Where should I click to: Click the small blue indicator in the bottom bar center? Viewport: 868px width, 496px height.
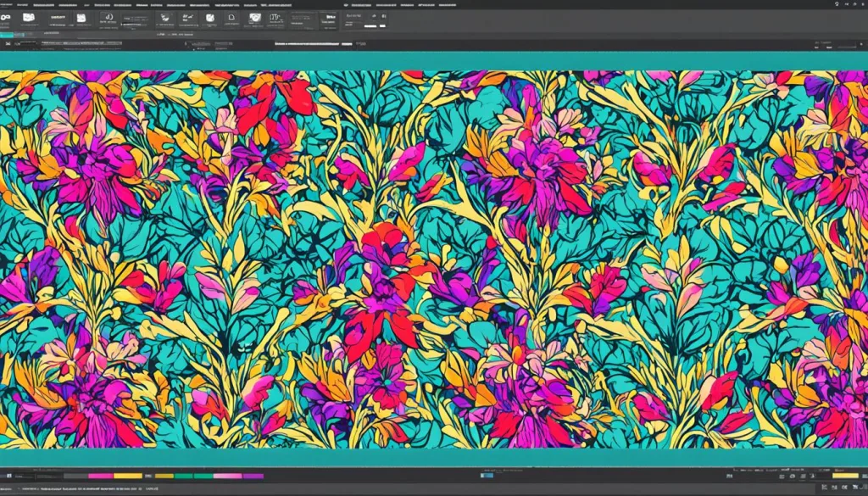[x=487, y=476]
